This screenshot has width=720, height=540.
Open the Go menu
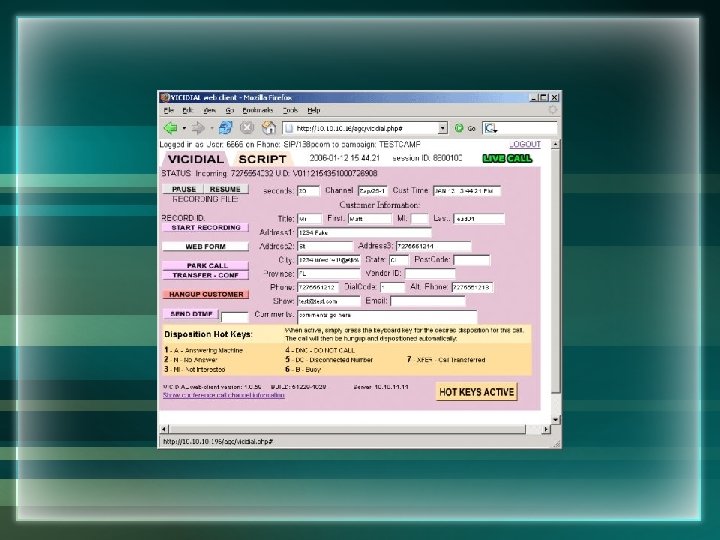tap(230, 110)
